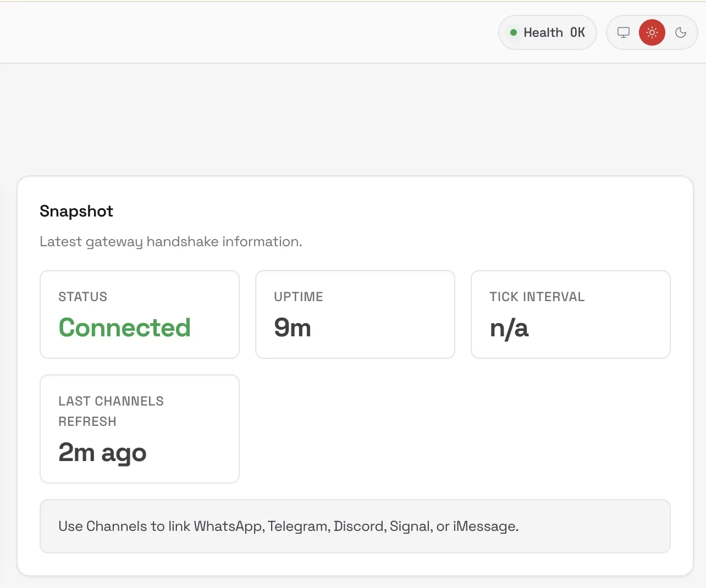Click the 2m ago refresh value
The image size is (706, 588).
102,453
